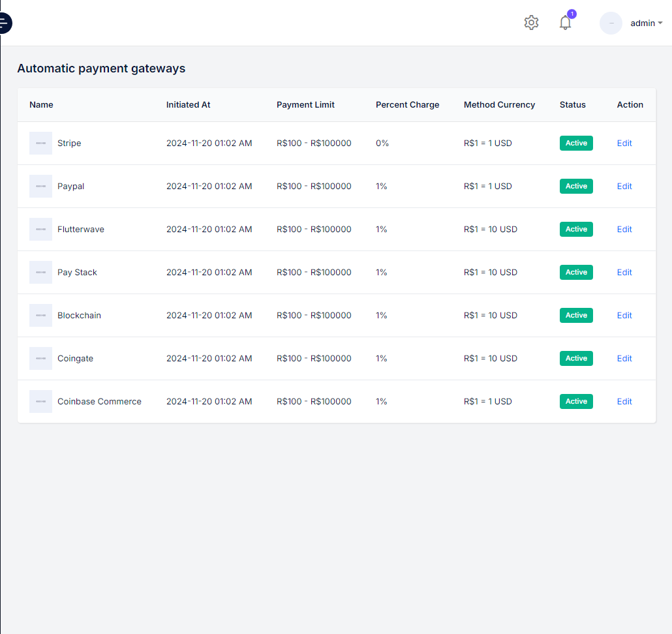Open the hamburger sidebar menu
This screenshot has height=634, width=672.
pyautogui.click(x=4, y=23)
